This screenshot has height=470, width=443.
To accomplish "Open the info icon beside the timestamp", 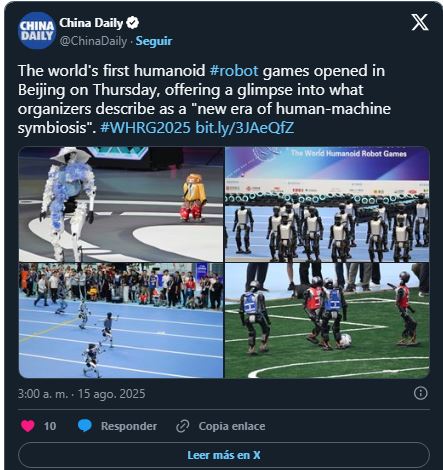I will coord(420,393).
